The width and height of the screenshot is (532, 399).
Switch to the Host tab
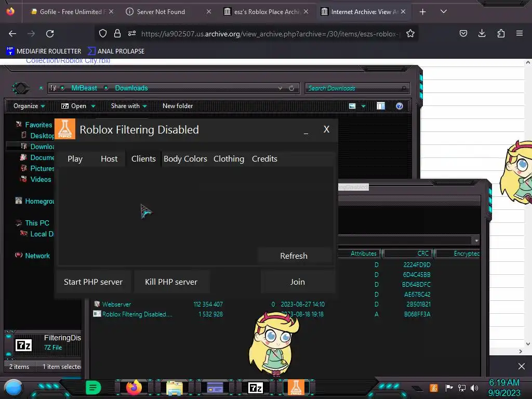(109, 159)
